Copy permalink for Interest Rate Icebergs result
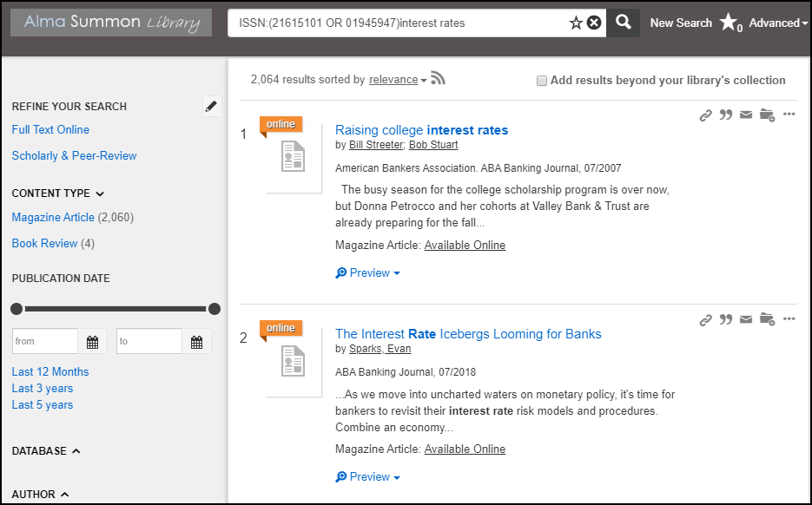Viewport: 812px width, 505px height. (x=705, y=320)
